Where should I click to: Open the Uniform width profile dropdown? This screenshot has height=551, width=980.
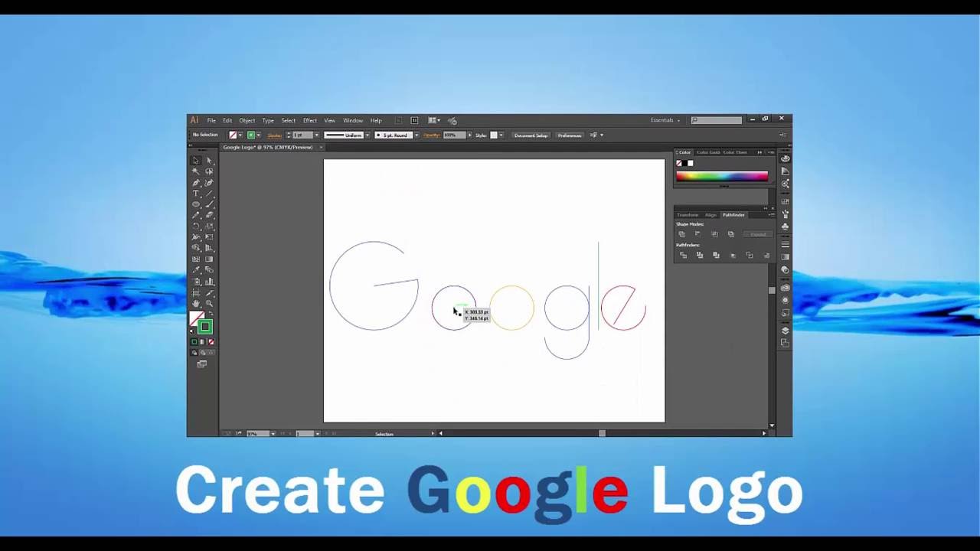(367, 135)
